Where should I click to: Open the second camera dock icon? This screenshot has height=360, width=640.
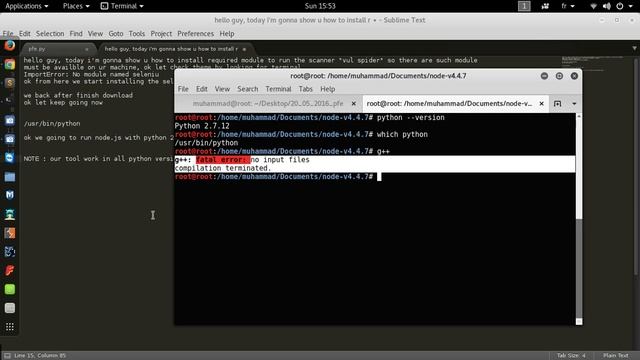pyautogui.click(x=10, y=139)
